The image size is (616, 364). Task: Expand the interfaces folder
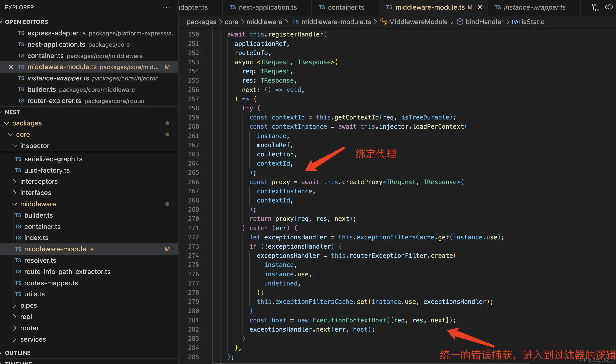point(15,193)
